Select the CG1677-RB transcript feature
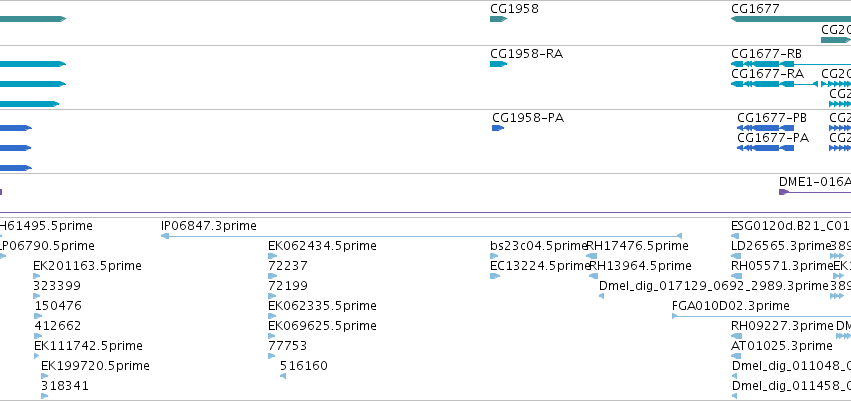 tap(791, 64)
